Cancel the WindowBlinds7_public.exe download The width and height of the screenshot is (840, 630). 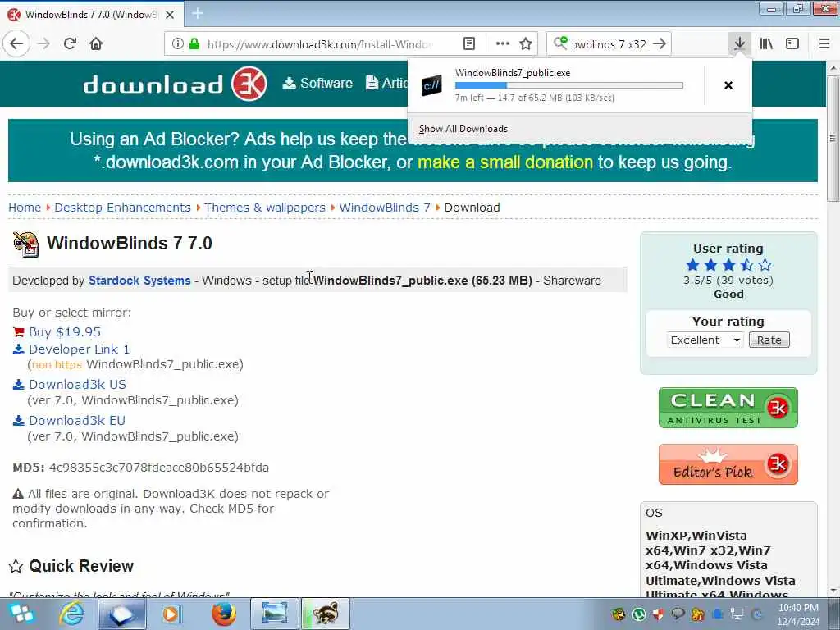(x=728, y=85)
